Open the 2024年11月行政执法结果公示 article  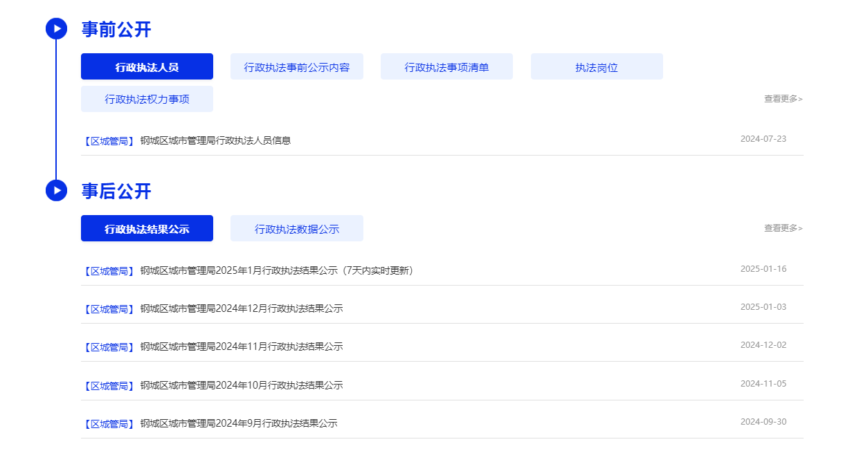242,346
